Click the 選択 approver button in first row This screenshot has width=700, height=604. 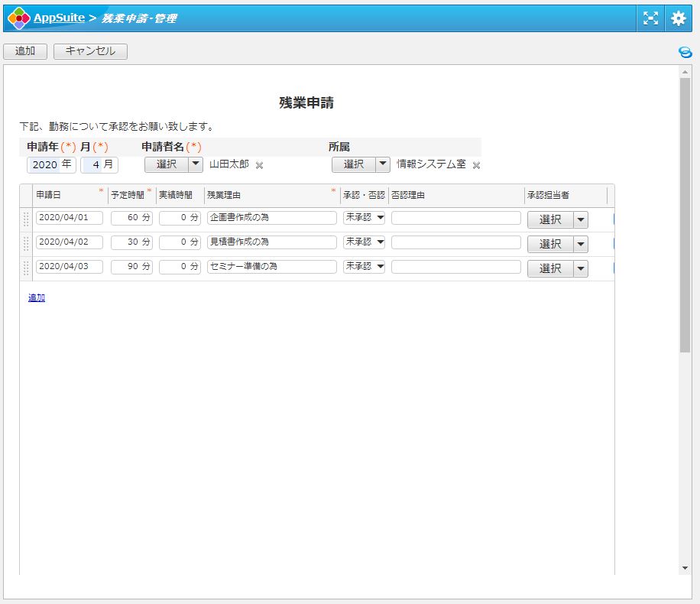[550, 219]
